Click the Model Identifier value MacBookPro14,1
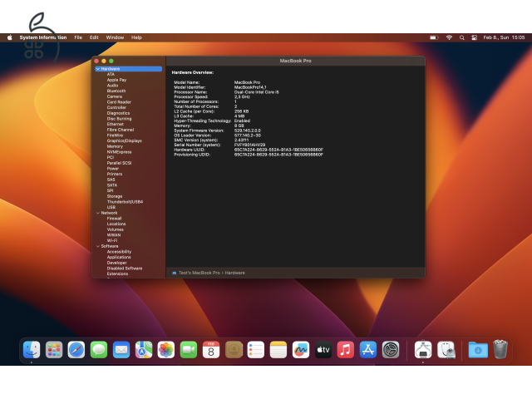532x399 pixels. 250,87
